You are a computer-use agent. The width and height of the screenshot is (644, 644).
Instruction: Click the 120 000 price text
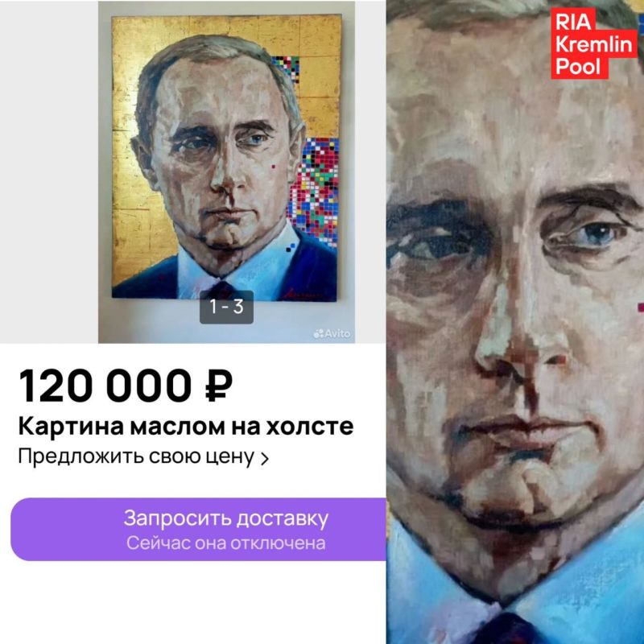tap(105, 386)
